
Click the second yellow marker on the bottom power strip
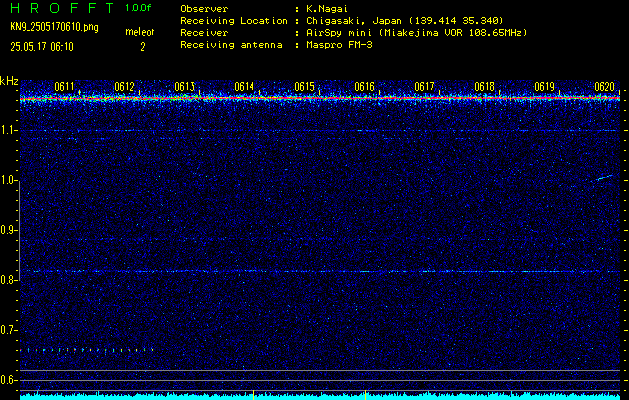point(365,395)
